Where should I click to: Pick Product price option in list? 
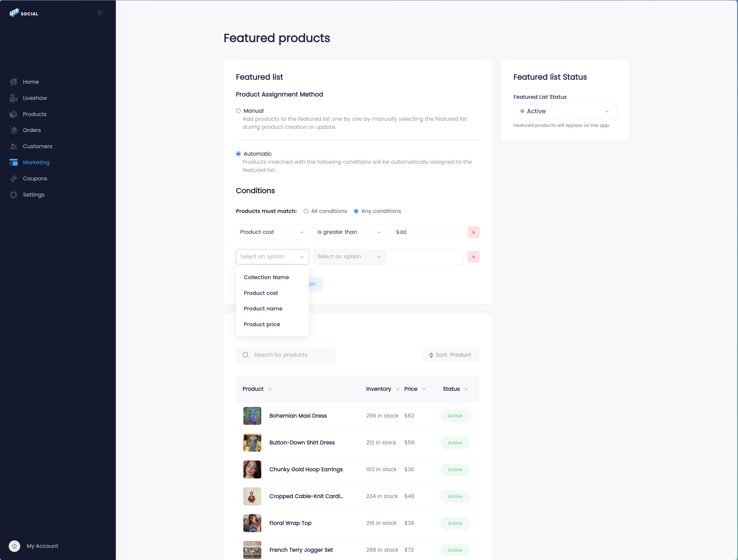pyautogui.click(x=261, y=324)
